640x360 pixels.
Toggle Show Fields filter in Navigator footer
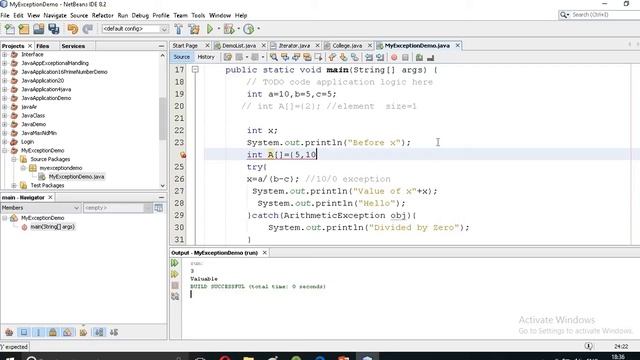[x=24, y=332]
